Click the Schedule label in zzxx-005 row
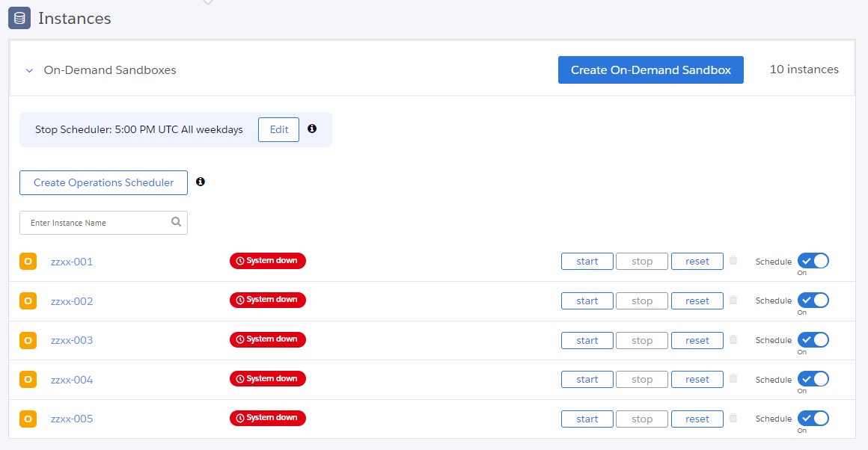868x450 pixels. (773, 419)
